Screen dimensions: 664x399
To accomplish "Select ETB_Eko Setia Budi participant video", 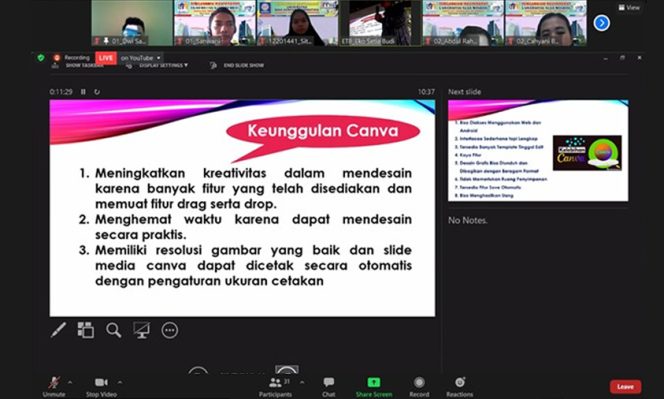I will point(381,23).
